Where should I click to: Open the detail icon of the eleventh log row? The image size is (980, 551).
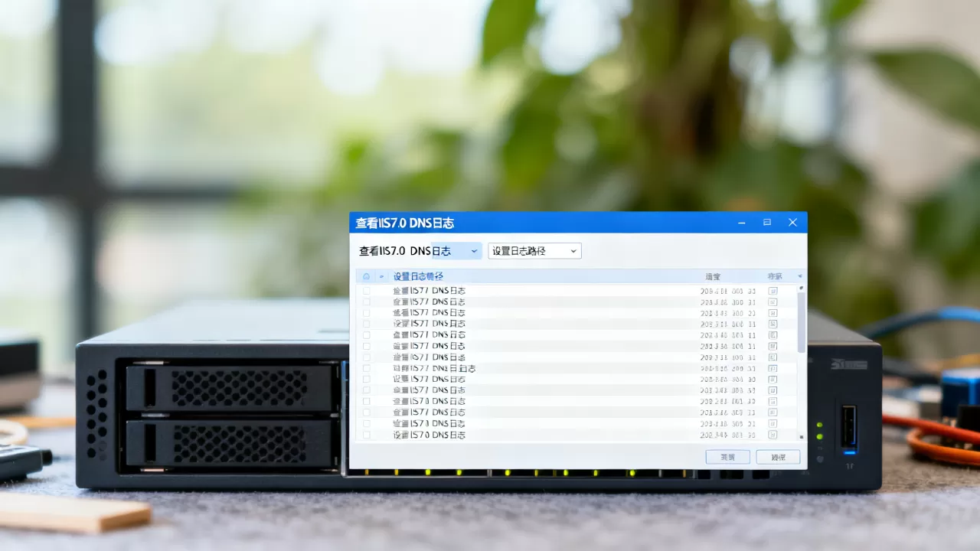[x=773, y=402]
